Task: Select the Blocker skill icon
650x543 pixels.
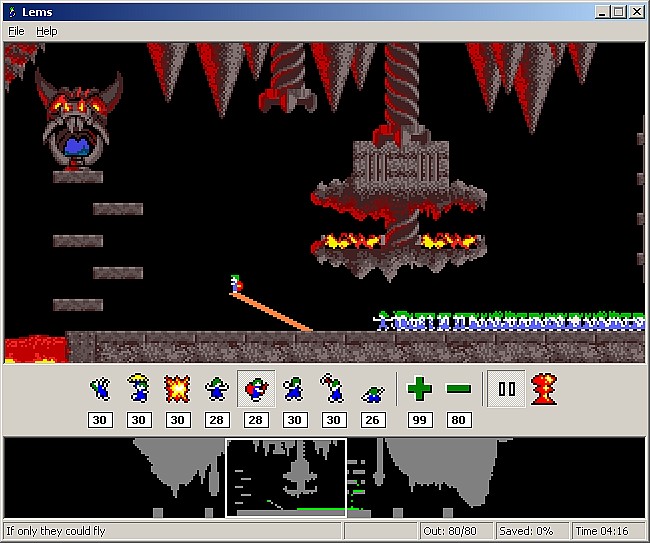Action: tap(216, 389)
